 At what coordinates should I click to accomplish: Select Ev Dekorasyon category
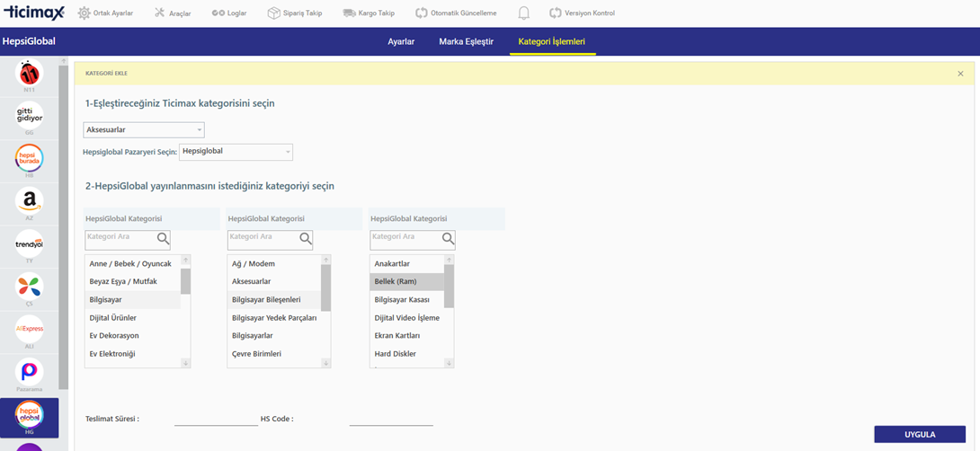(132, 335)
